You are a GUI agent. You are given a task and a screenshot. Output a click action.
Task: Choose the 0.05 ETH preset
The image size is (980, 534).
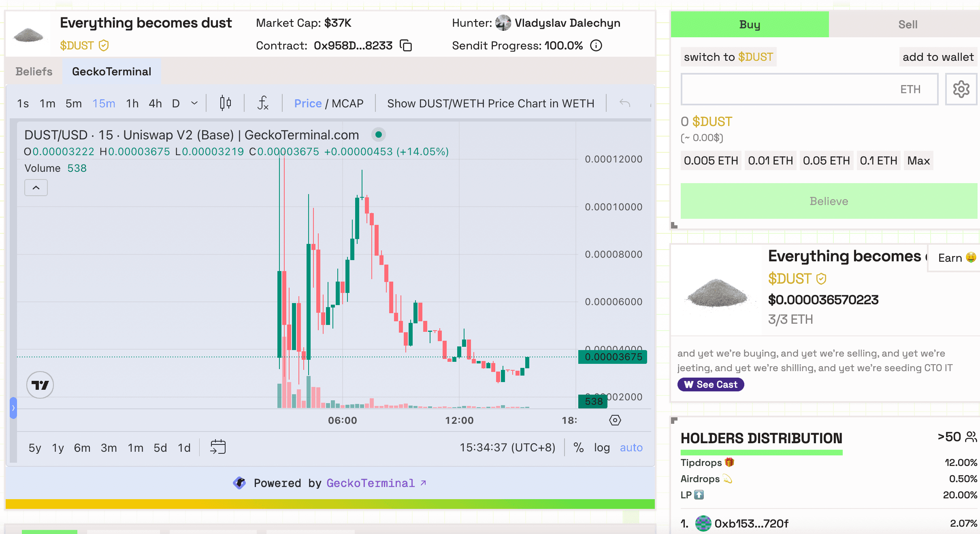pos(827,160)
